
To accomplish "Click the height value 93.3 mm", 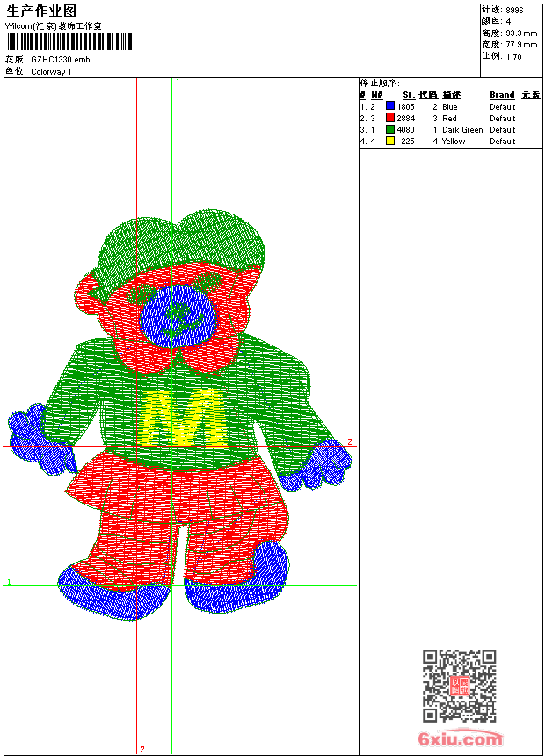I will click(521, 33).
